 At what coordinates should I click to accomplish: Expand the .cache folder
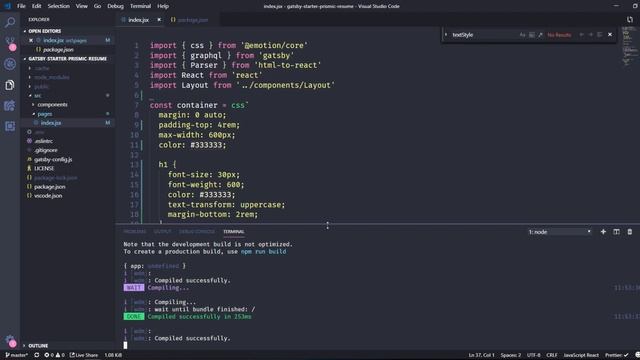tap(42, 68)
